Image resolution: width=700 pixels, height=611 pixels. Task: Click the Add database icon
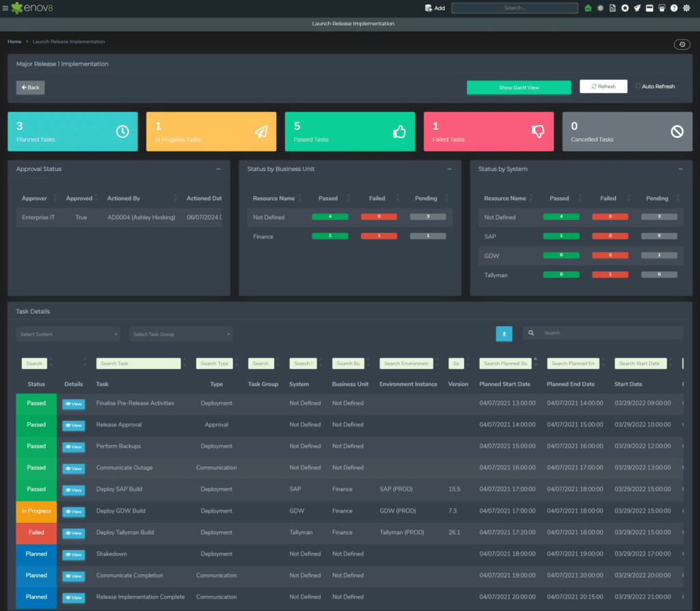point(429,8)
